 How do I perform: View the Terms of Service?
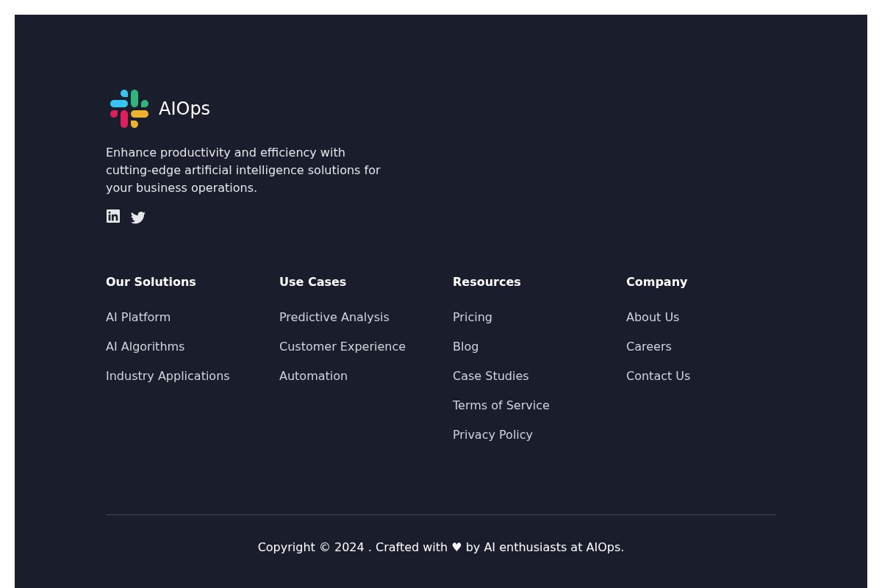501,405
